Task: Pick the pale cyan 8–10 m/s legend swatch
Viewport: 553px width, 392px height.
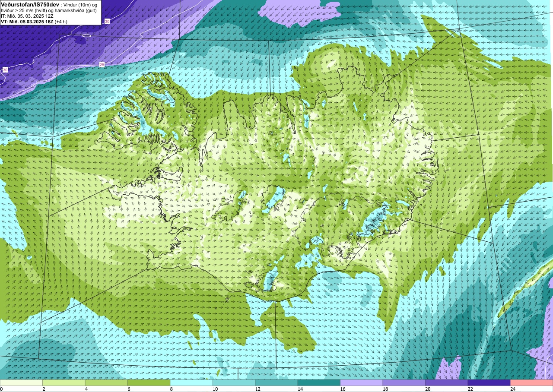Action: 191,383
